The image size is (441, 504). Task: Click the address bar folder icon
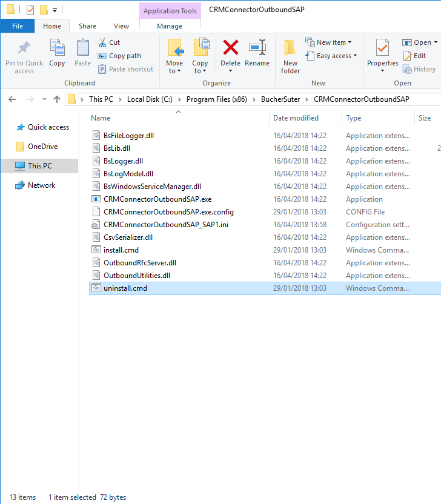click(72, 99)
